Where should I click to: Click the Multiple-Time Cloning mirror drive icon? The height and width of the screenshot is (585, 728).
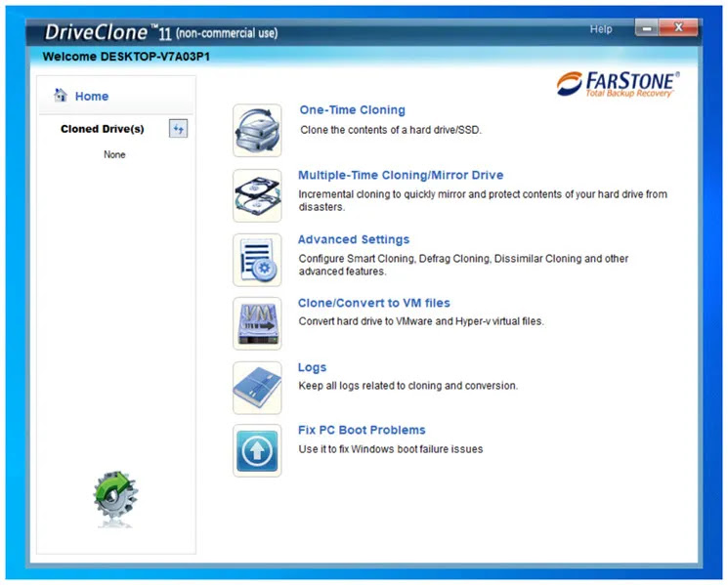click(257, 195)
